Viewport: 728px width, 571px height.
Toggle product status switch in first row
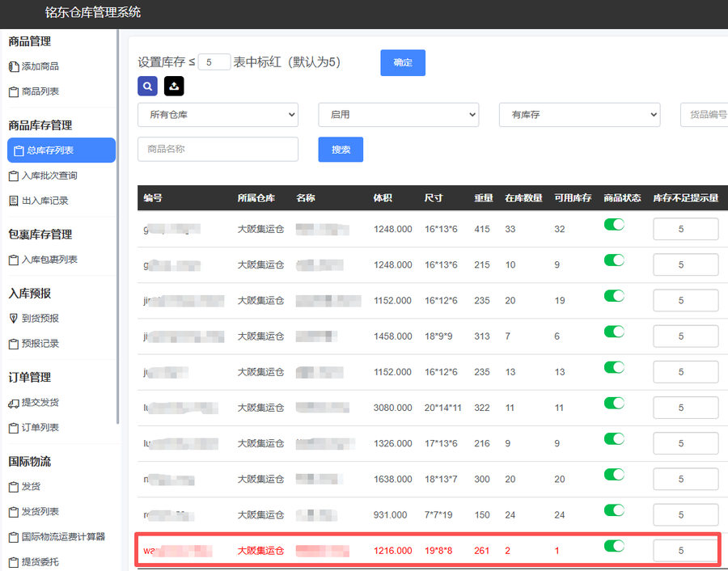(x=614, y=225)
